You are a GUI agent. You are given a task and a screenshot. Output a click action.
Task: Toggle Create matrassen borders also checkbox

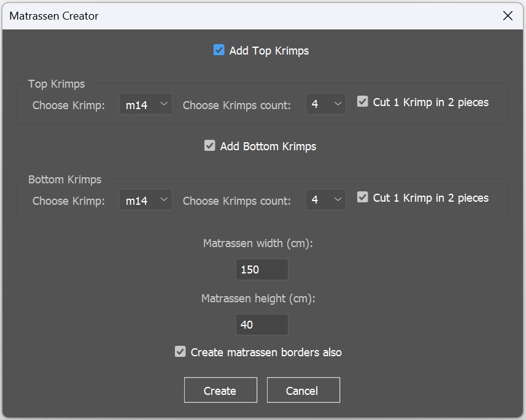pos(180,352)
